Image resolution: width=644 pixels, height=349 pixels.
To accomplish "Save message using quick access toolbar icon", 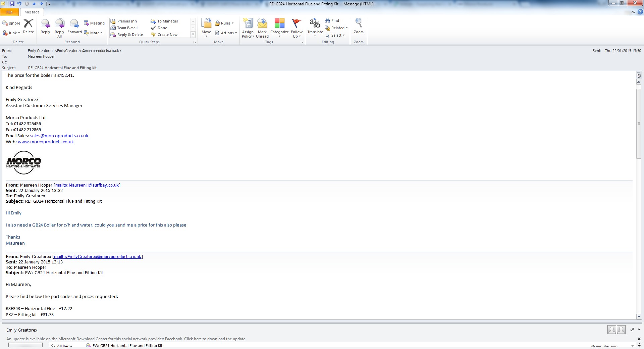I will [x=12, y=4].
